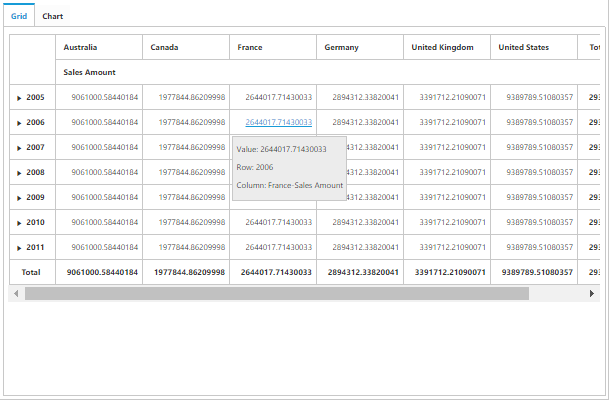The width and height of the screenshot is (609, 401).
Task: Expand the 2007 row
Action: 19,148
